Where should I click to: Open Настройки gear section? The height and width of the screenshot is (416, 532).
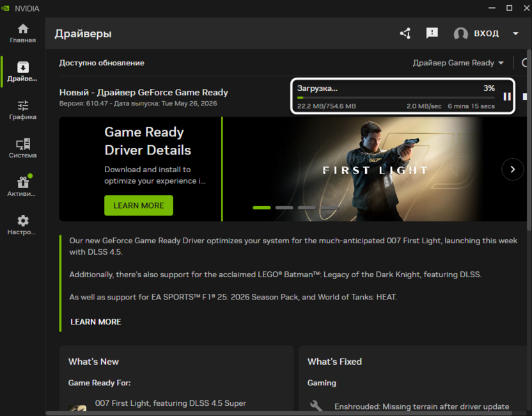[x=23, y=225]
